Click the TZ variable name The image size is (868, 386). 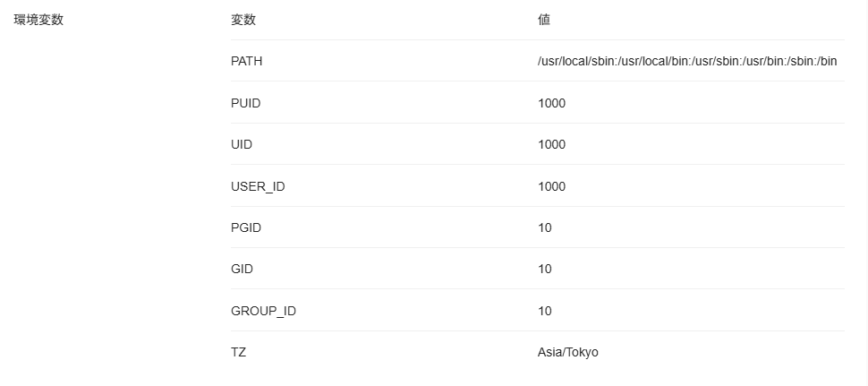tap(238, 352)
